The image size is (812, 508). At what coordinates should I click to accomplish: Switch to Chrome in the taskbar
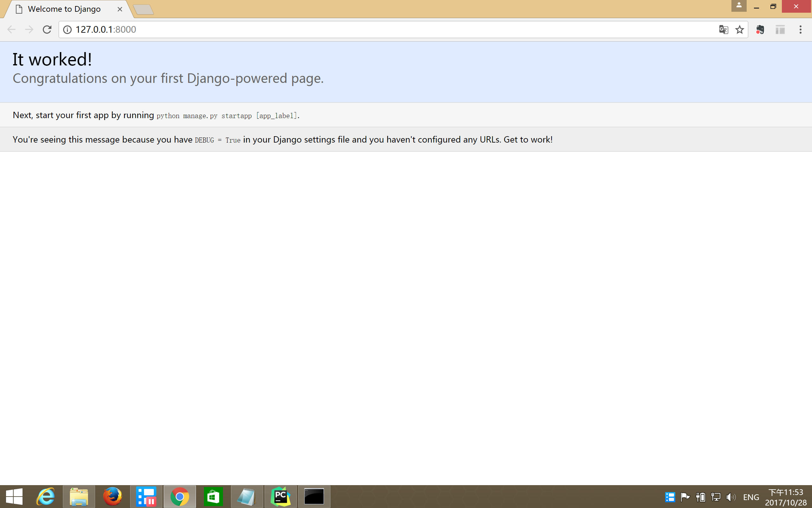pos(180,497)
